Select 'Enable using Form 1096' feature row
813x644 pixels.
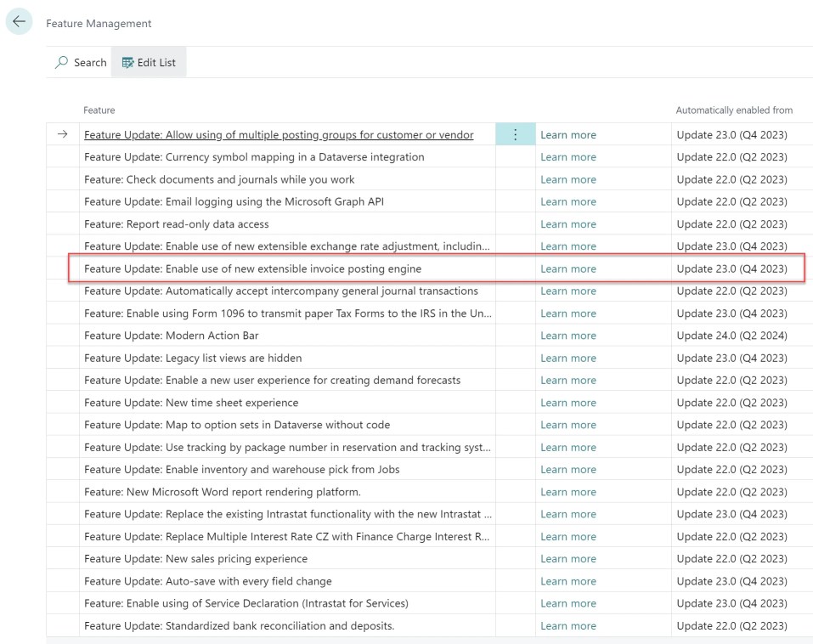coord(288,314)
